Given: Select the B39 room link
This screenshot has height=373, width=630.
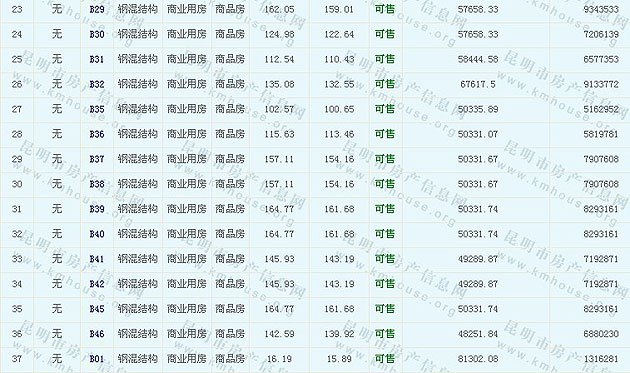Looking at the screenshot, I should point(97,209).
